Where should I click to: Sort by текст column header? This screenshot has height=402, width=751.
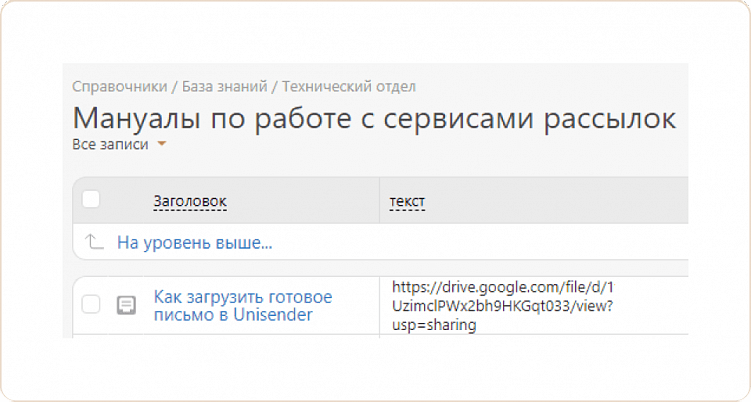(x=407, y=202)
